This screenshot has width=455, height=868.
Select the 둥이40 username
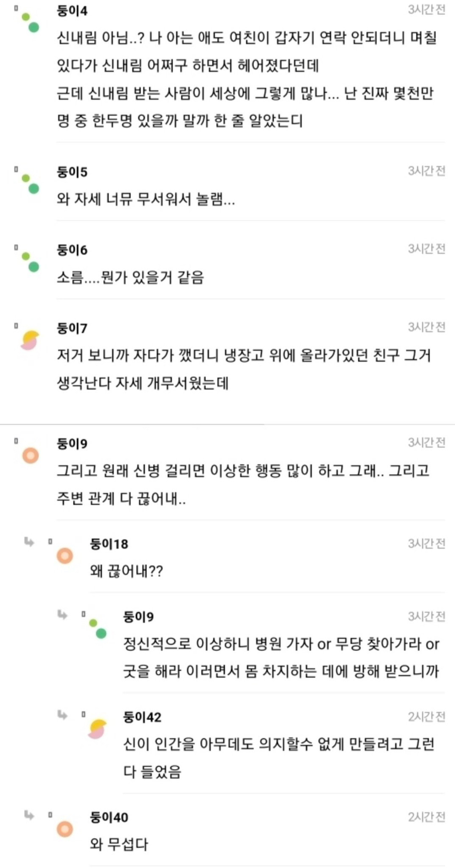tap(109, 817)
